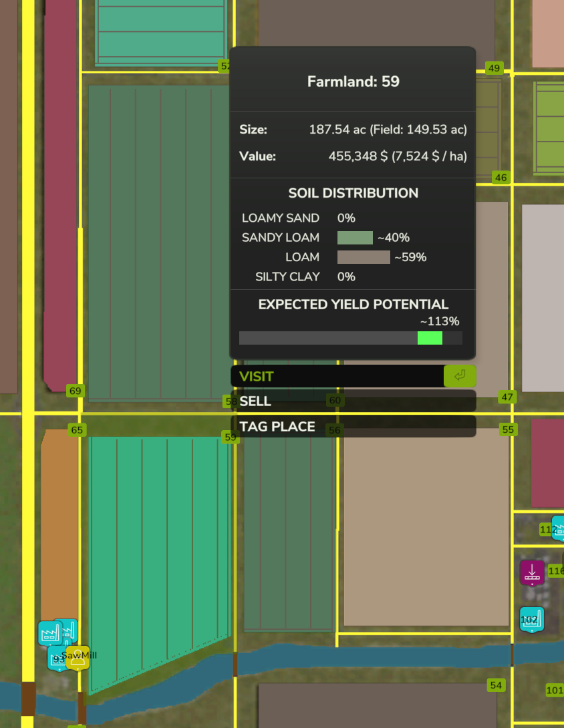Choose SELL from the farmland menu
The width and height of the screenshot is (564, 728).
click(x=353, y=401)
